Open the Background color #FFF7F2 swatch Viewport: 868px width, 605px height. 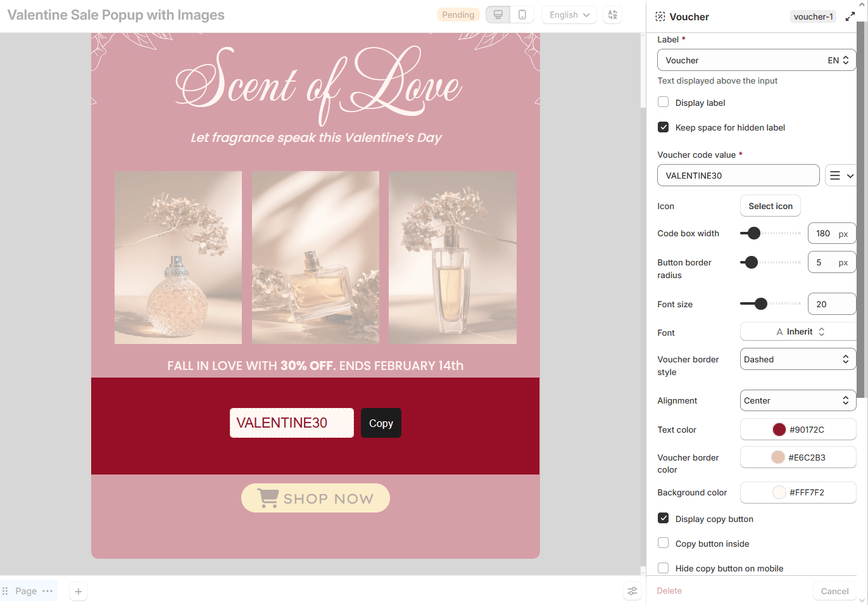pos(798,492)
